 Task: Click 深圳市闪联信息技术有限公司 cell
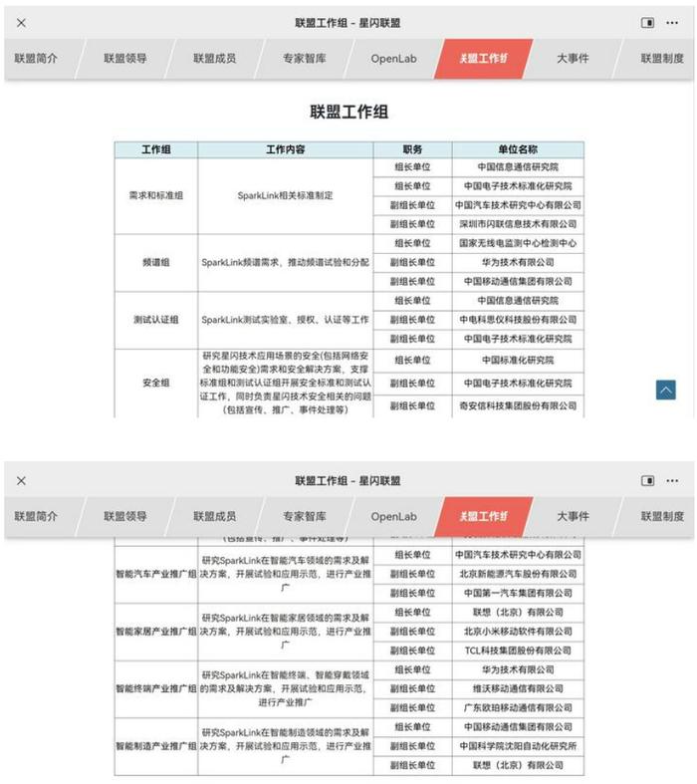(x=518, y=224)
